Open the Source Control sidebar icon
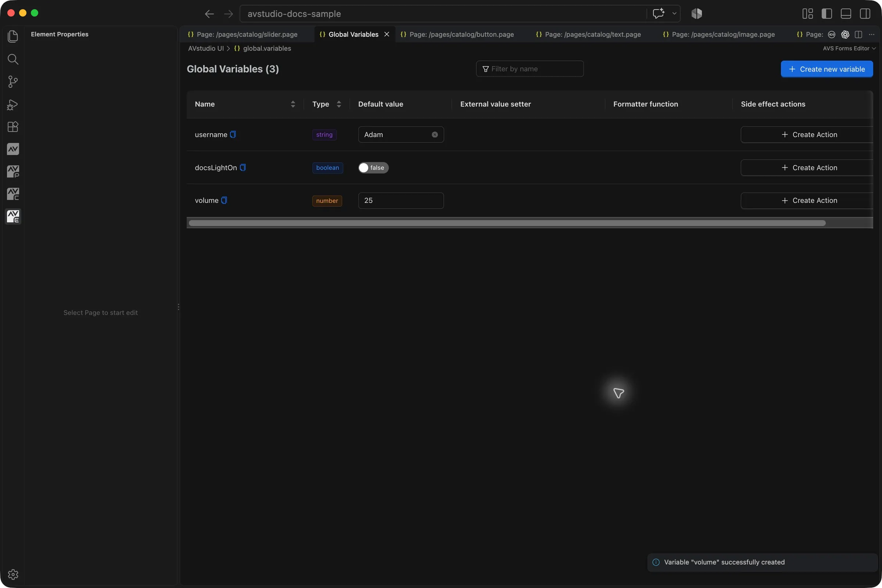Image resolution: width=882 pixels, height=588 pixels. 13,81
